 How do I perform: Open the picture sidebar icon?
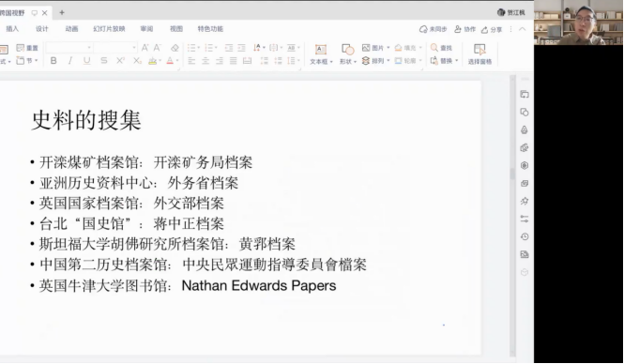525,254
